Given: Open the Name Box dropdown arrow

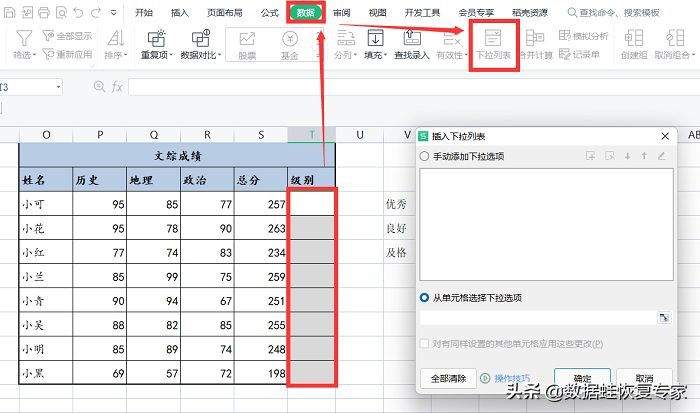Looking at the screenshot, I should point(58,87).
